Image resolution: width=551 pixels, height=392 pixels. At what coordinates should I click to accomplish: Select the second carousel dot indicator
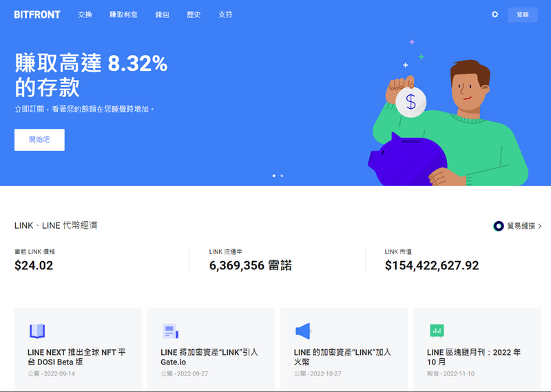pyautogui.click(x=282, y=176)
